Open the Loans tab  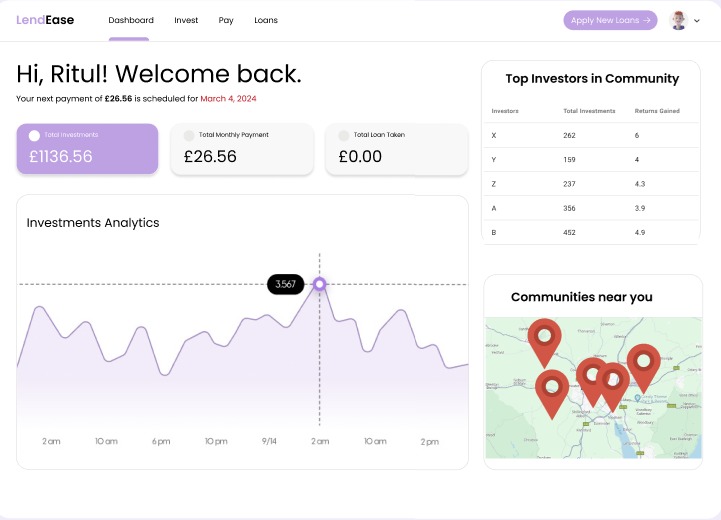pos(266,20)
